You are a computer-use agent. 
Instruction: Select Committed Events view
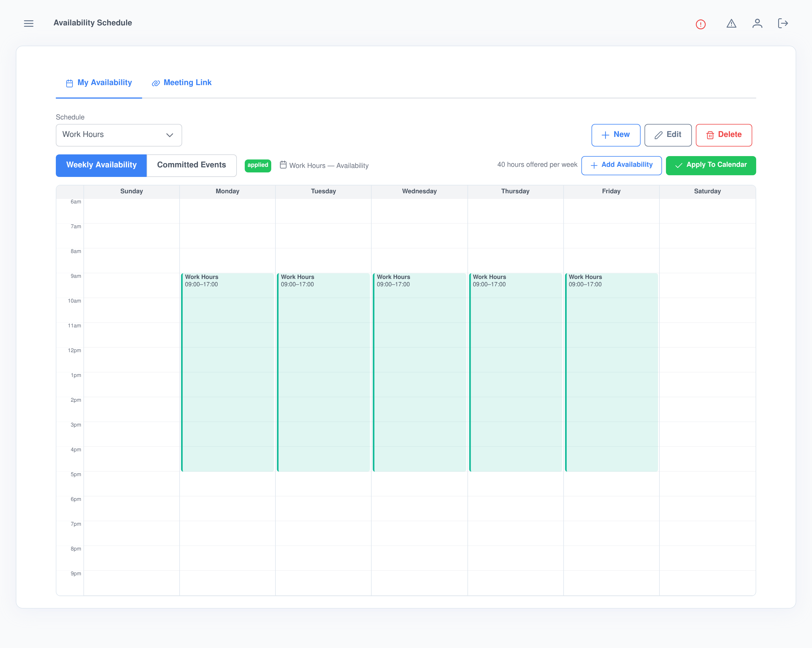192,165
